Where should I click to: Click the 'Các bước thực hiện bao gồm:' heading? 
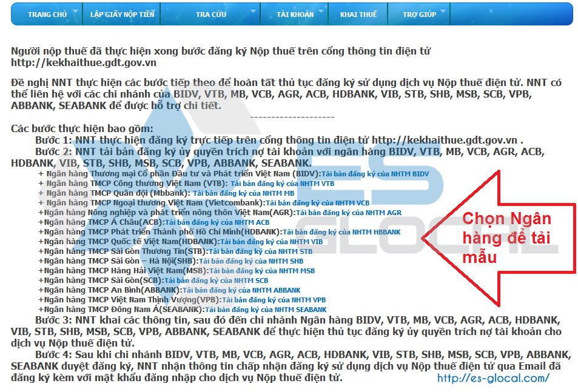[x=82, y=128]
